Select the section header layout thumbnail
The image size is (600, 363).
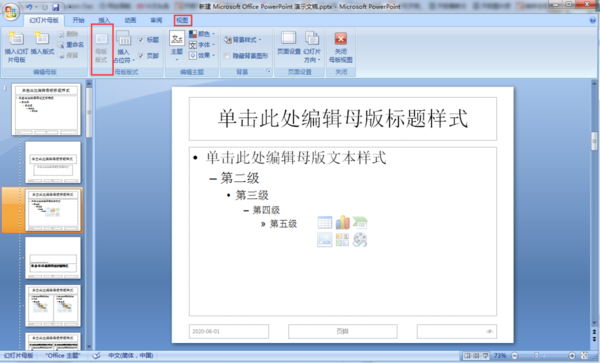tap(53, 258)
